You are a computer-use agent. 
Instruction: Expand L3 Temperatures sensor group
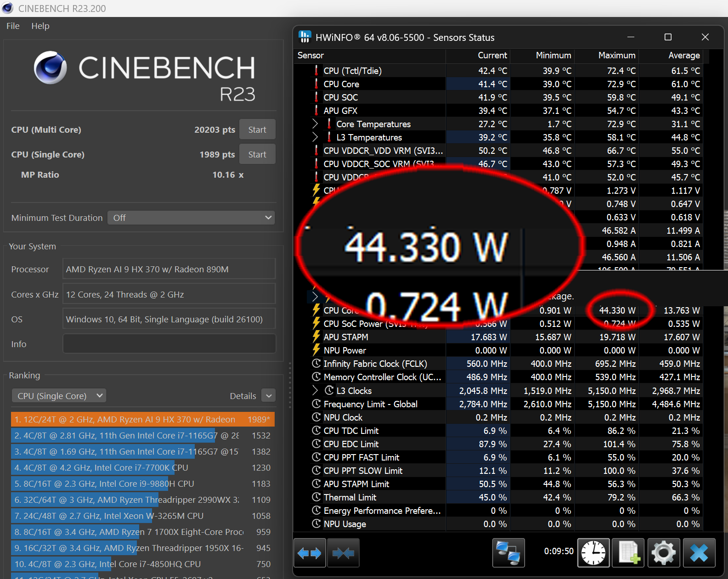click(315, 137)
